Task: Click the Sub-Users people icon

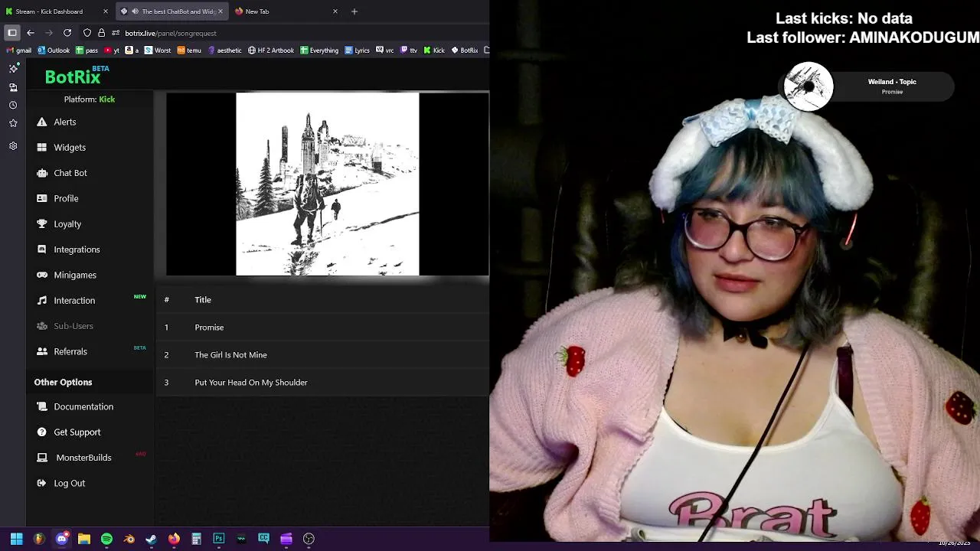Action: click(42, 326)
